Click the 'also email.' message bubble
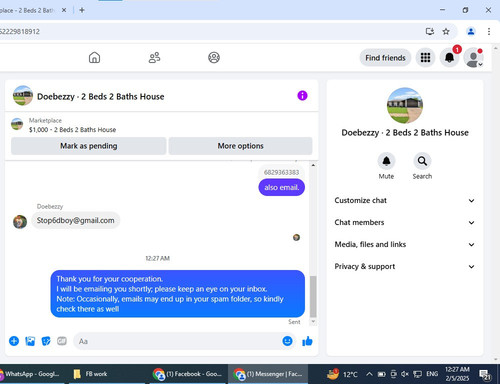Screen dimensions: 500x384 (282, 187)
